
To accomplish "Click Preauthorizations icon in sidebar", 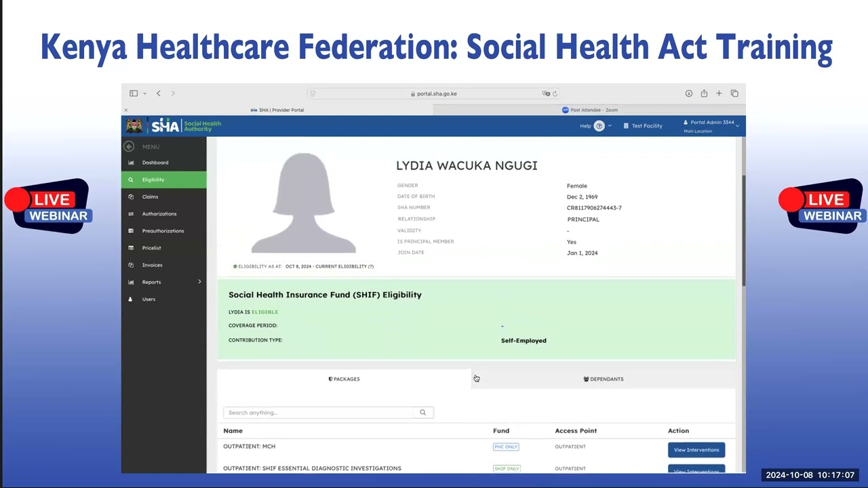I will [x=131, y=231].
